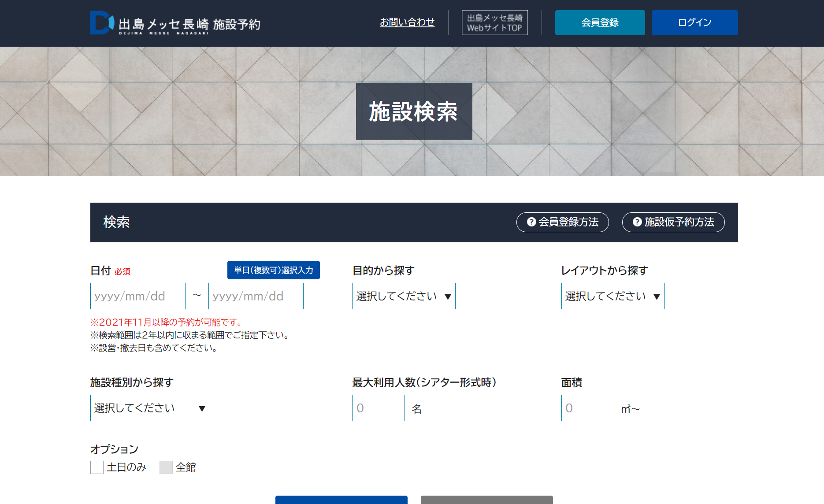Click arrow icon of 目的から探す dropdown
Viewport: 824px width, 504px height.
(x=448, y=296)
